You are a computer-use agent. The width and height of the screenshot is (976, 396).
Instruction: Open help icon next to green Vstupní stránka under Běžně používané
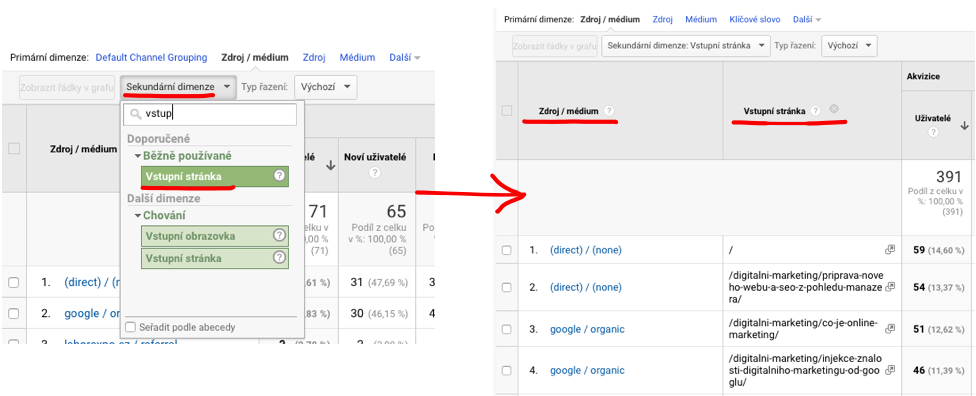point(279,176)
